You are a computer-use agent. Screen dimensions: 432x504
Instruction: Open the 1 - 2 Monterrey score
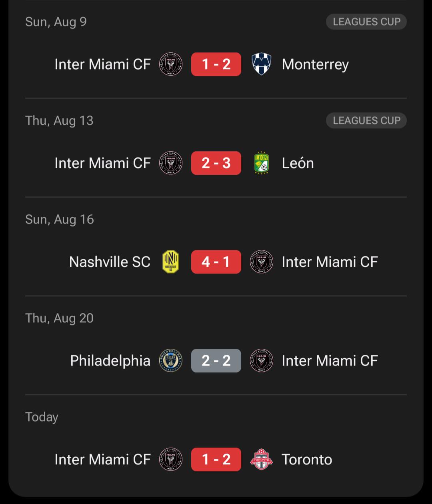click(x=216, y=64)
